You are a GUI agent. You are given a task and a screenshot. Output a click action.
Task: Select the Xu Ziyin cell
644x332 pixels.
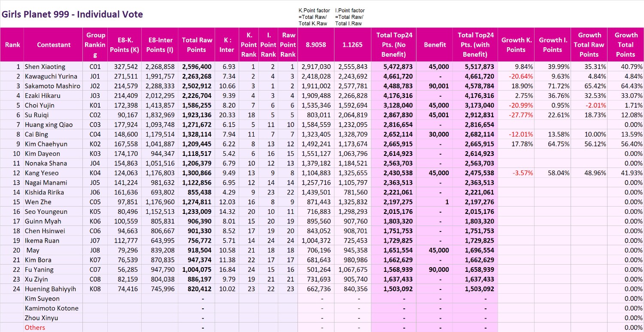click(53, 279)
